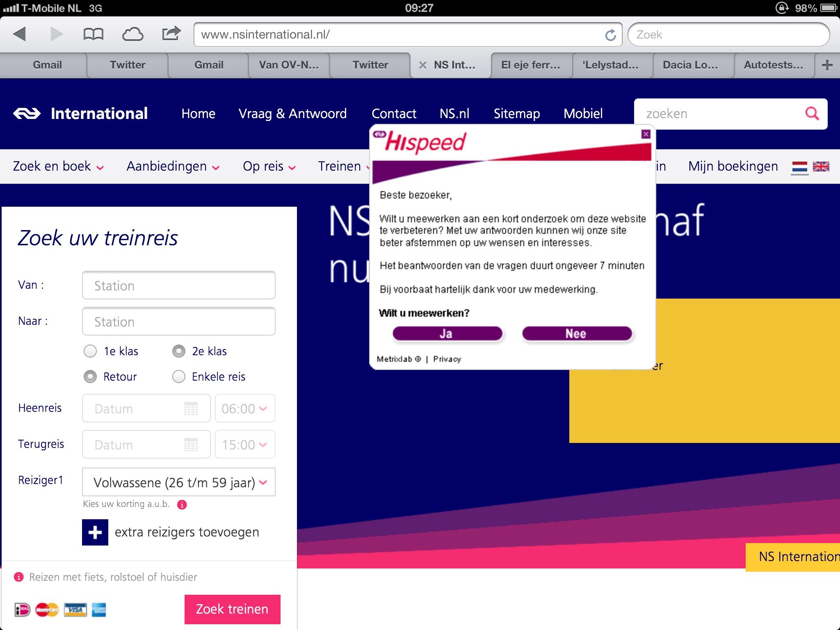Open the iCloud tabs cloud icon
Image resolution: width=840 pixels, height=630 pixels.
pyautogui.click(x=132, y=34)
